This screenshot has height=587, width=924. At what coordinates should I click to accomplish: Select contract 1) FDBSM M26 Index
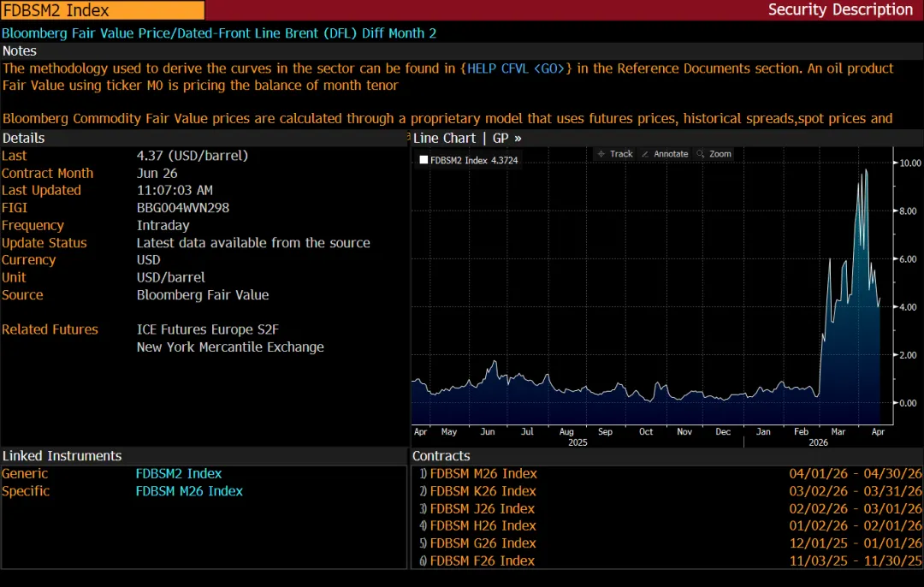478,473
